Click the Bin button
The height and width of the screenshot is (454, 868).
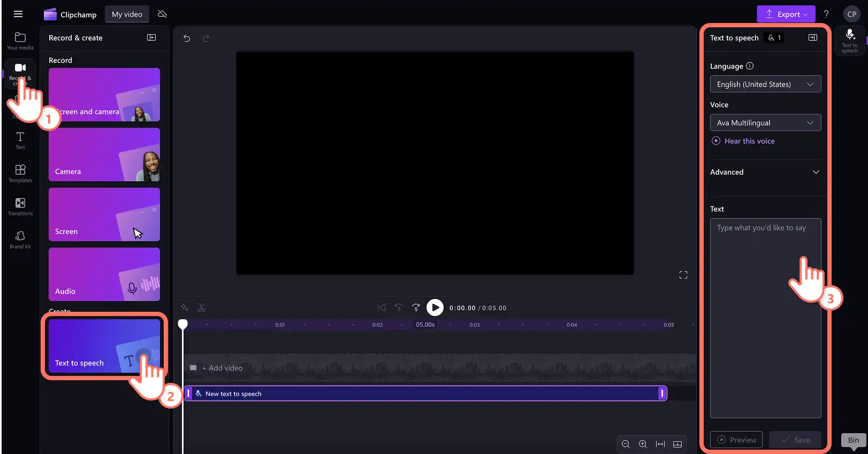pos(854,440)
